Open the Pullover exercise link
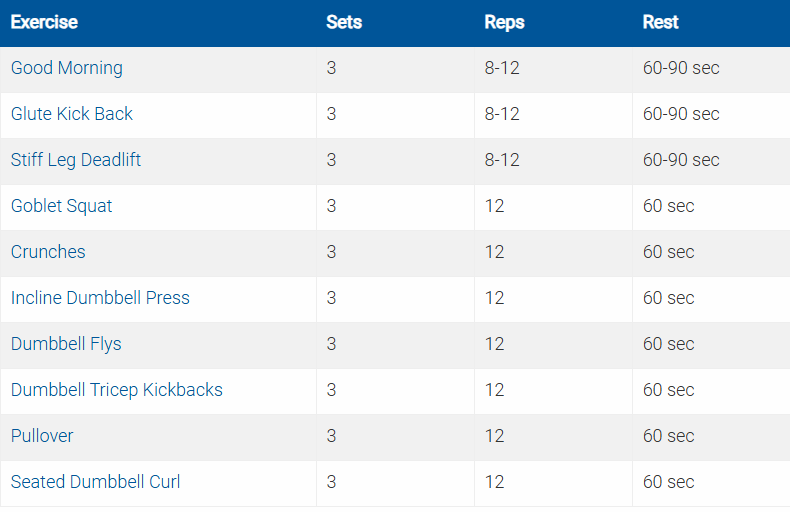The image size is (790, 512). (42, 437)
